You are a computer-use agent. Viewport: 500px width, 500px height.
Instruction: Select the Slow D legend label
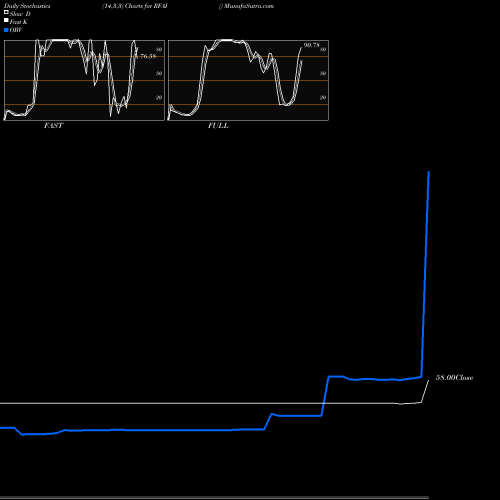(20, 14)
